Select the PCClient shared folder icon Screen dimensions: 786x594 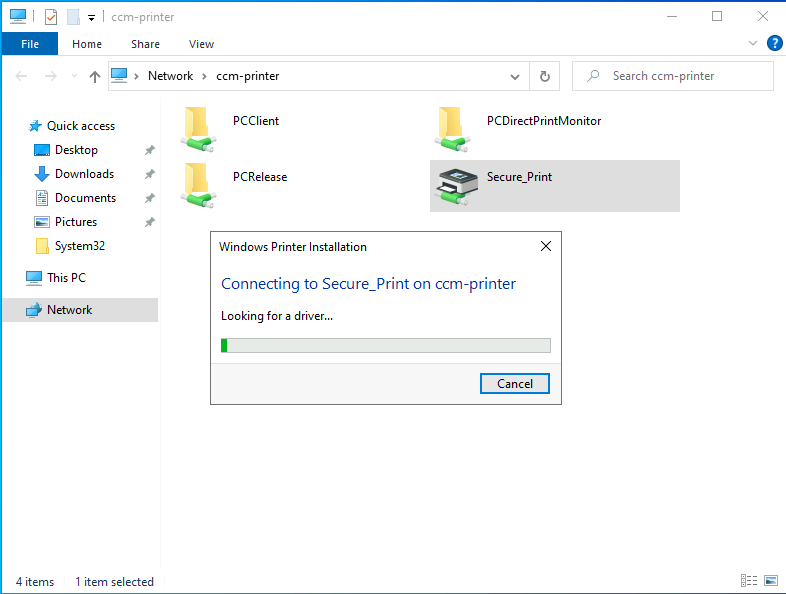click(199, 129)
